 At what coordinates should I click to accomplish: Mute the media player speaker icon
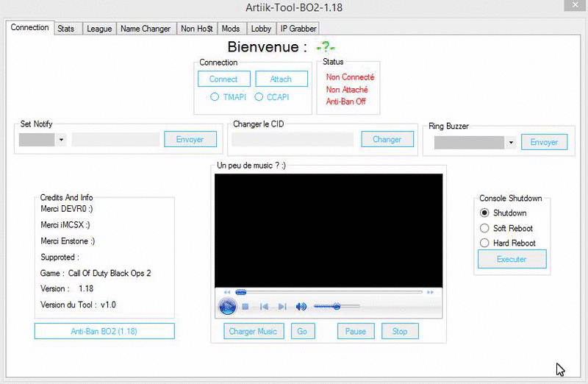301,307
